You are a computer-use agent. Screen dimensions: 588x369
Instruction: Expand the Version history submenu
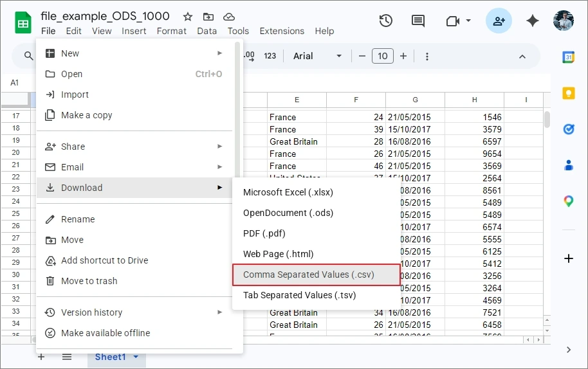click(x=220, y=312)
